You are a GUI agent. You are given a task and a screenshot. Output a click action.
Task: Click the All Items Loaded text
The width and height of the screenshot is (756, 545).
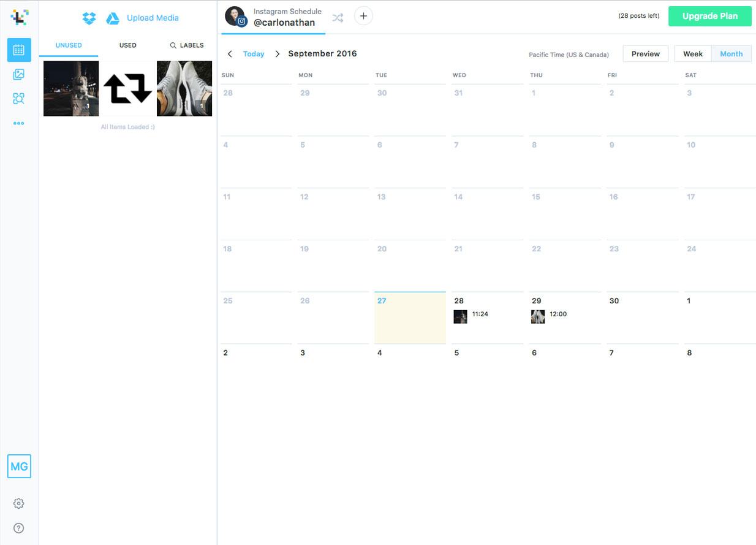(x=127, y=127)
